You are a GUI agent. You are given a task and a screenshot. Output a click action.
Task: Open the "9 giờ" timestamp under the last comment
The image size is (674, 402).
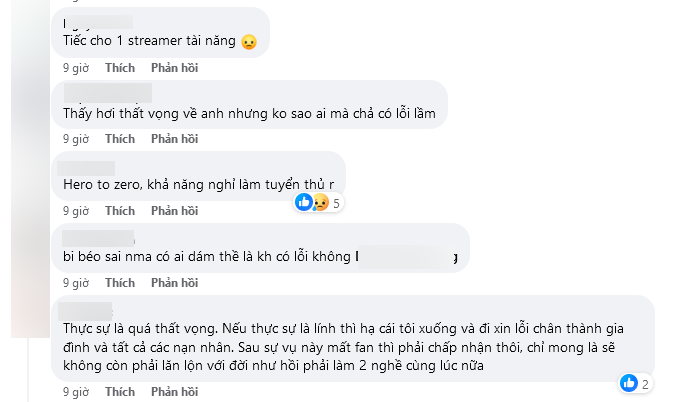pos(76,392)
